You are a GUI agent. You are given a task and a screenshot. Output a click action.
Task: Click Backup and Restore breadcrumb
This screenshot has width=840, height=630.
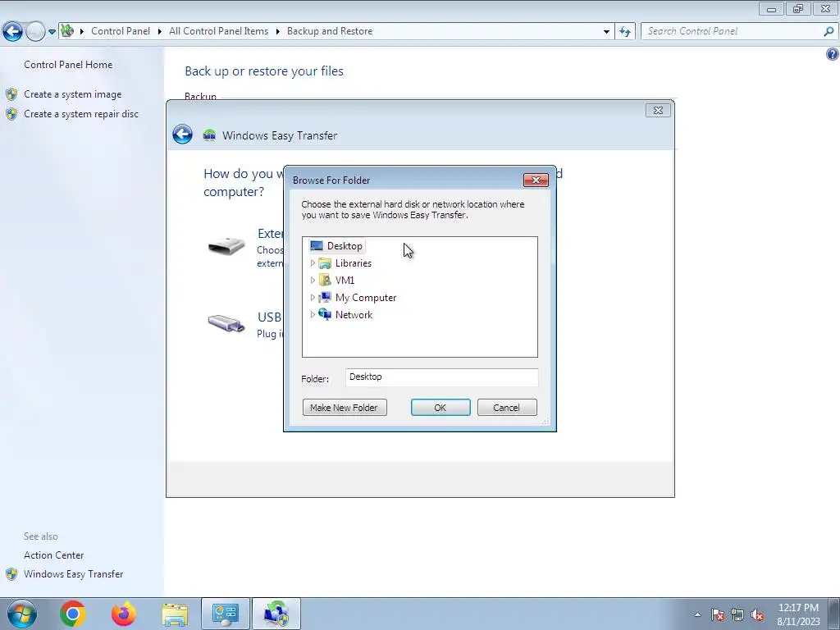pyautogui.click(x=330, y=31)
